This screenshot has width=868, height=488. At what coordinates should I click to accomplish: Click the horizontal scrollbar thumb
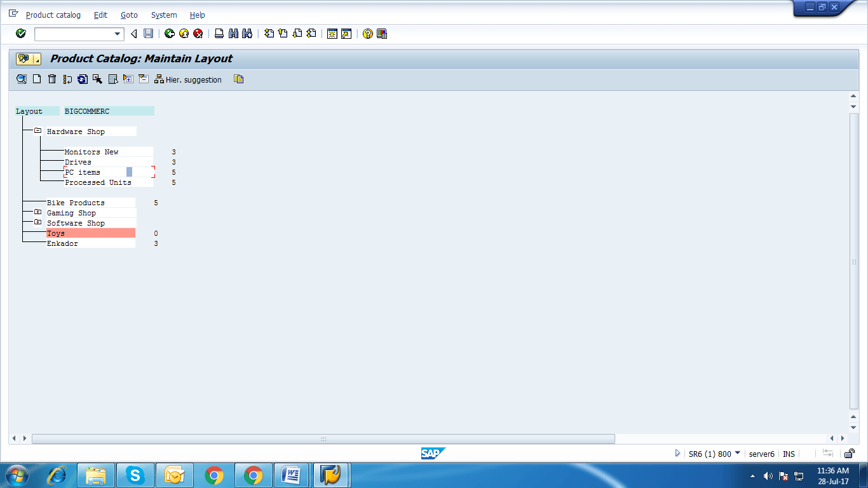(323, 438)
